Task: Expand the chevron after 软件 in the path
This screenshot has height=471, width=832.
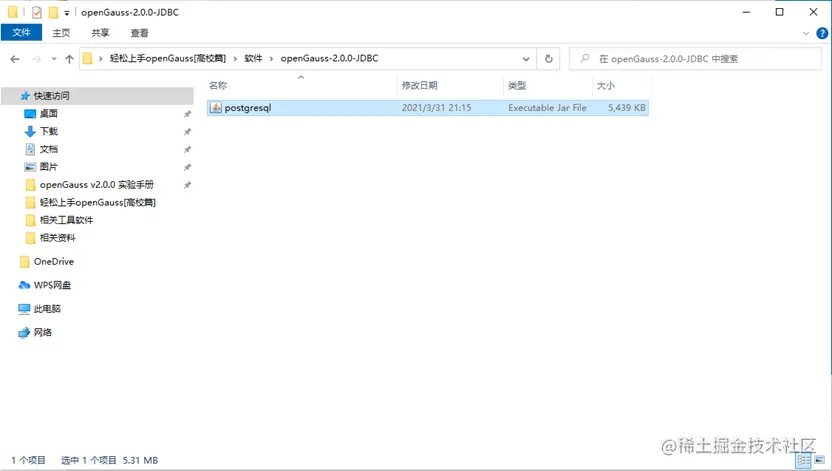Action: [271, 59]
